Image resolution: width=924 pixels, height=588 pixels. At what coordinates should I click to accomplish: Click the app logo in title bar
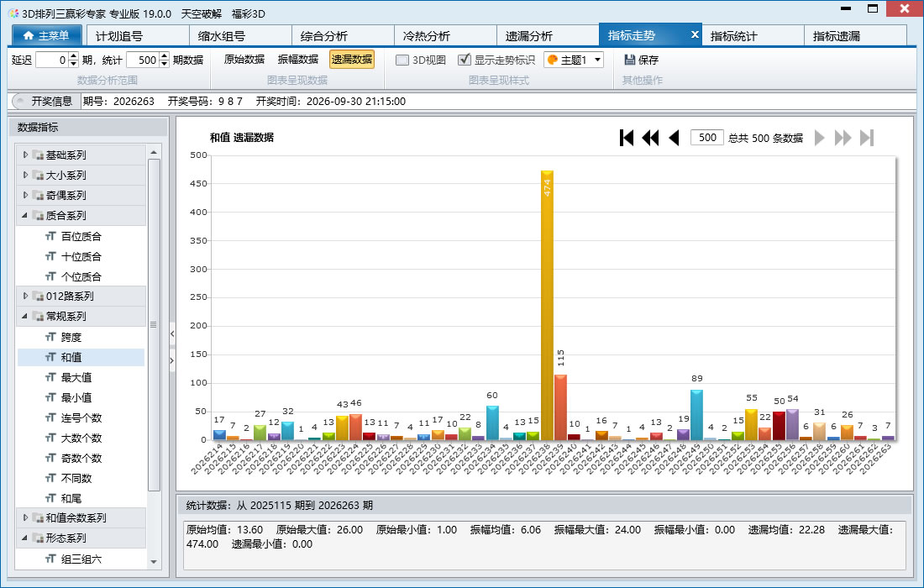(x=13, y=13)
